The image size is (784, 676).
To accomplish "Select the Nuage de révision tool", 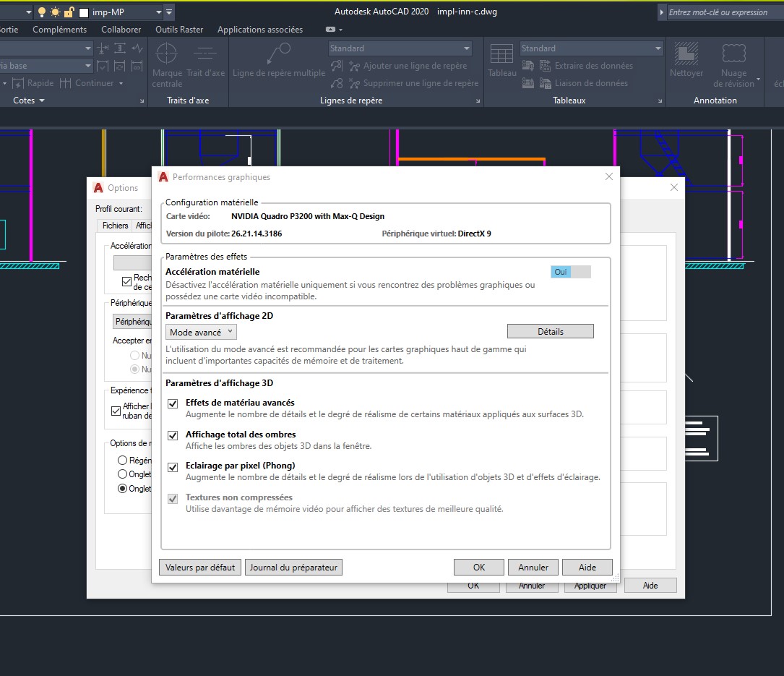I will coord(733,55).
